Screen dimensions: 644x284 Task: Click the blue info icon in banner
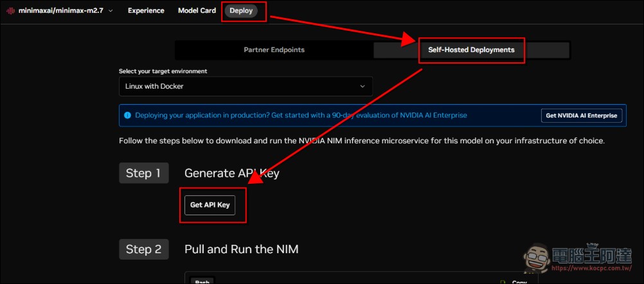127,116
